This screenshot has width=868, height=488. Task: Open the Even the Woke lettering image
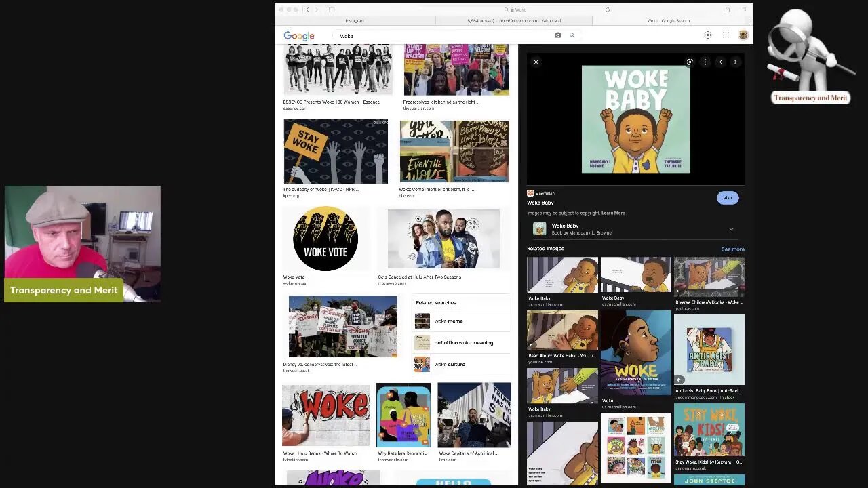click(x=454, y=151)
